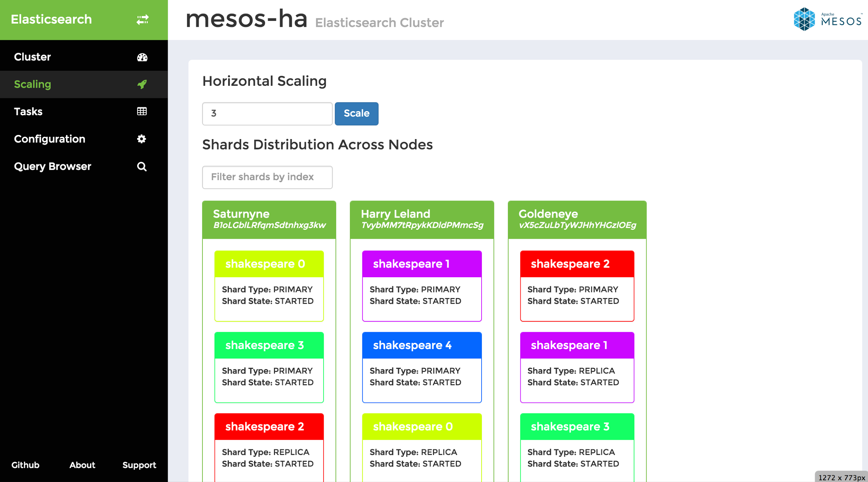The image size is (868, 482).
Task: Open the Support link in footer
Action: click(x=139, y=465)
